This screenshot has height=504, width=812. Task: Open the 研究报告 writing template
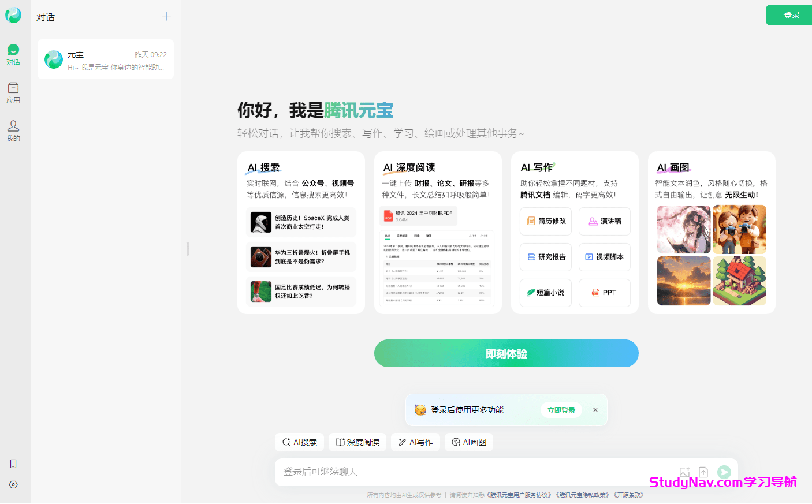coord(546,257)
